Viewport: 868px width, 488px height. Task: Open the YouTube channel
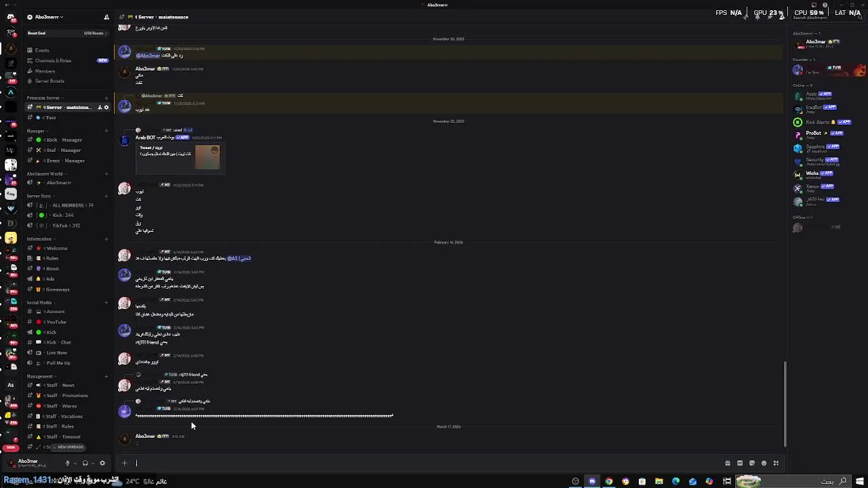pyautogui.click(x=66, y=322)
